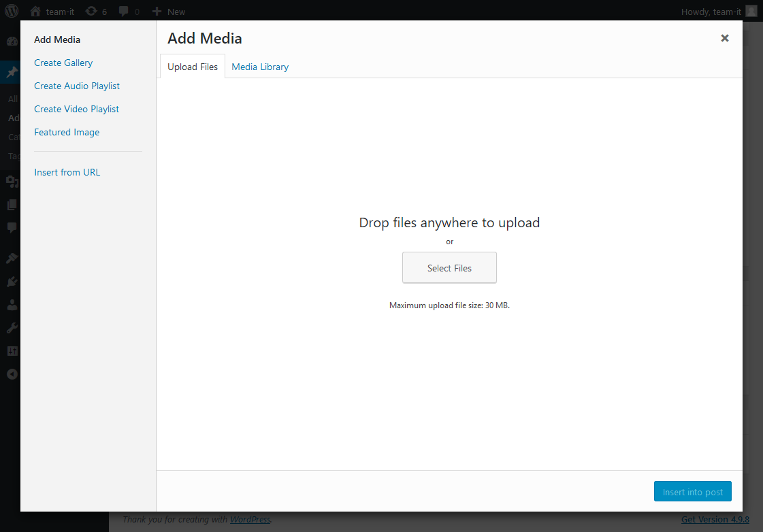Viewport: 763px width, 532px height.
Task: Click the comments bubble in admin bar
Action: pos(124,11)
